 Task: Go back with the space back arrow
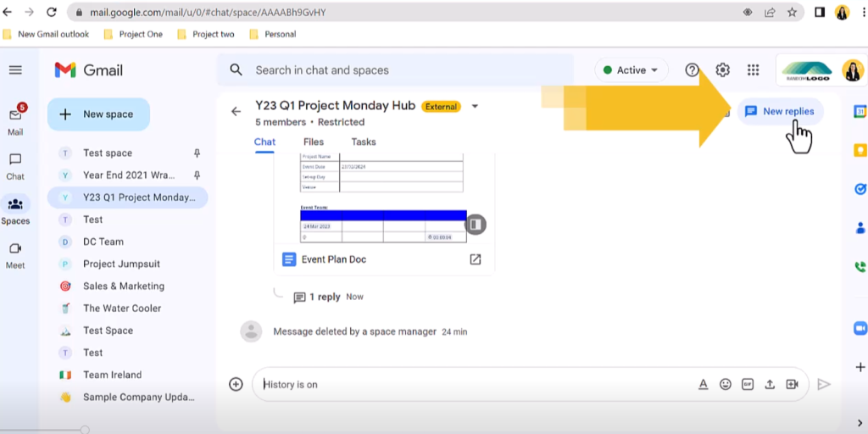(x=236, y=111)
